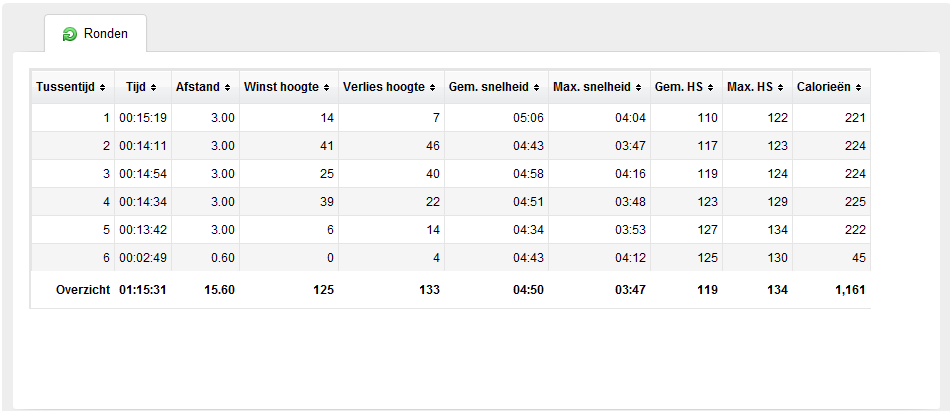Select lap 5 time 00:13:42
The height and width of the screenshot is (411, 950).
click(143, 230)
